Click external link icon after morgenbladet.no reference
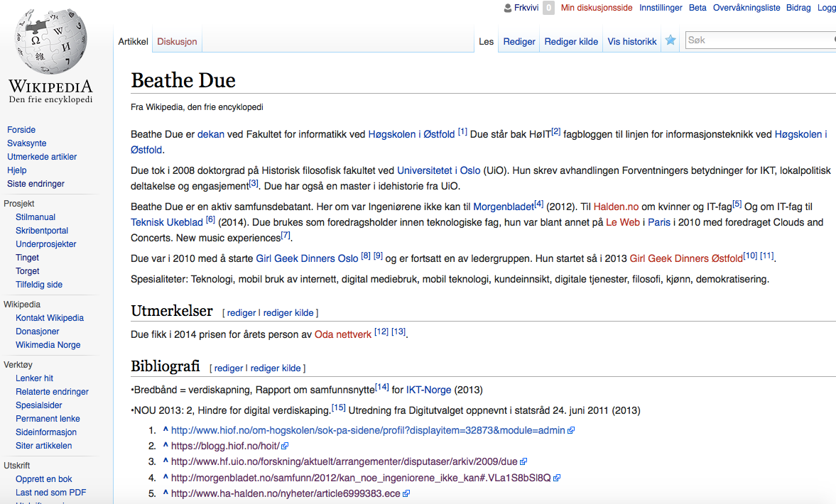 pyautogui.click(x=557, y=478)
